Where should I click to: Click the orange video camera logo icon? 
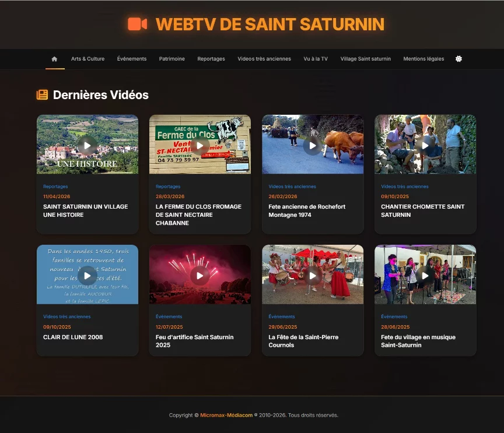(x=138, y=24)
